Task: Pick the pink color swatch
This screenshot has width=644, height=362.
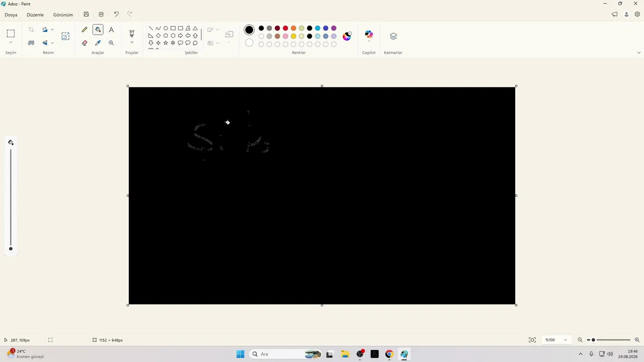Action: [285, 36]
